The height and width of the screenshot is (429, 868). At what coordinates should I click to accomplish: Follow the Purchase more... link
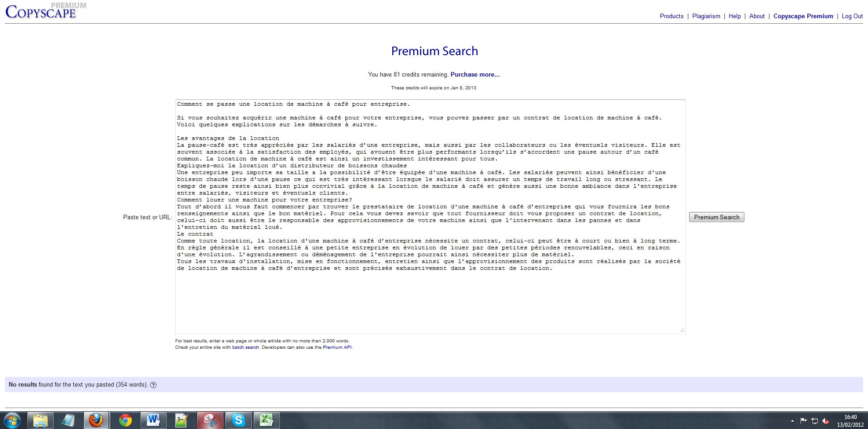(x=475, y=74)
